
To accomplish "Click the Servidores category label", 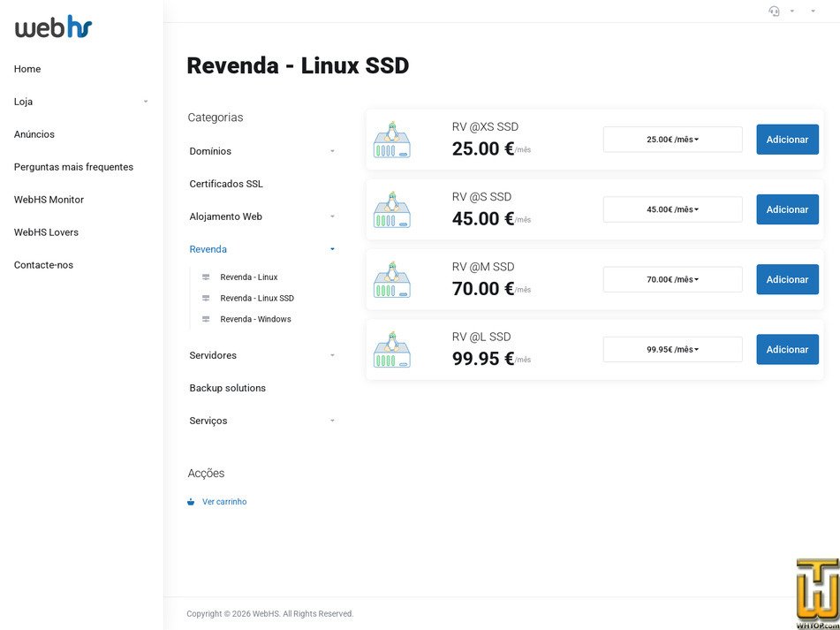I will (x=213, y=355).
